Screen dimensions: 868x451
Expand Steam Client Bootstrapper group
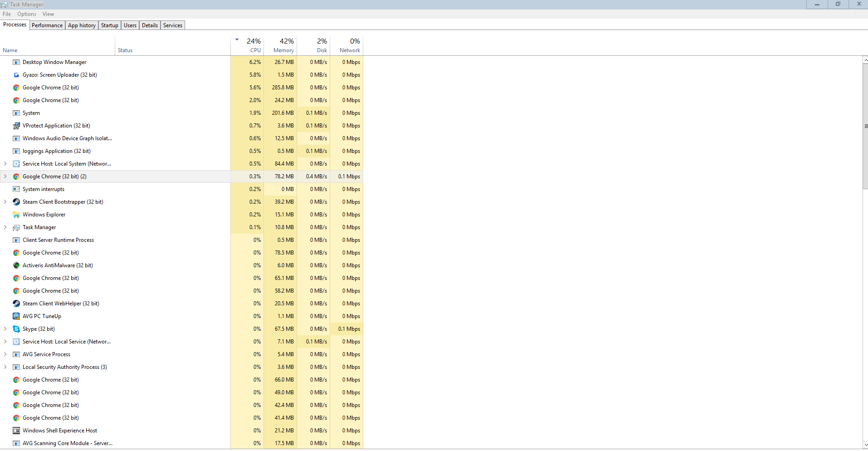click(5, 202)
